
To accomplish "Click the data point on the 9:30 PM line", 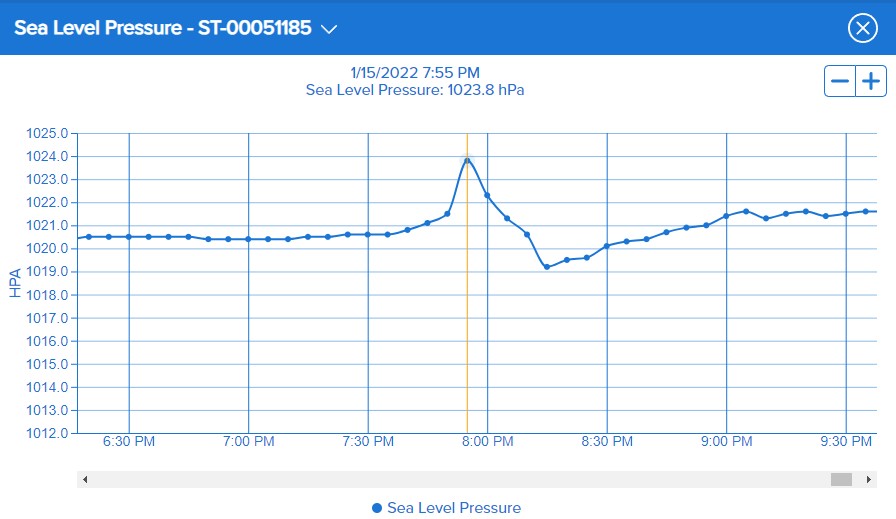I will [846, 213].
